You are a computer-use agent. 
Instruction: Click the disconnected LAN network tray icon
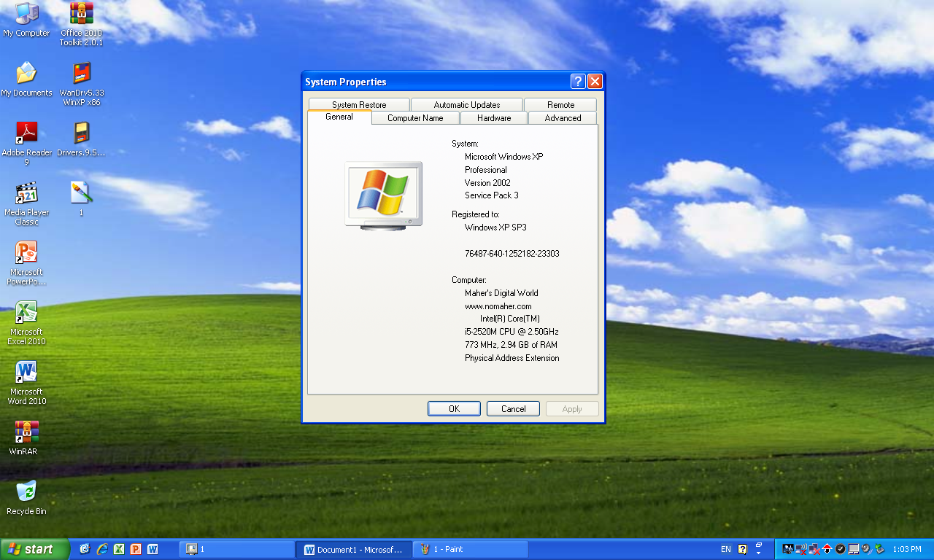[814, 549]
